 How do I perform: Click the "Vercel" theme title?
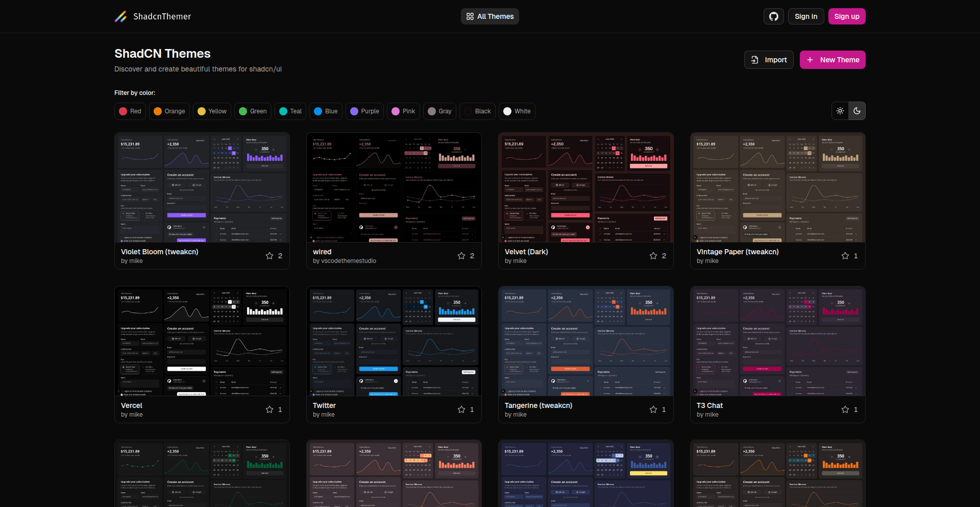pyautogui.click(x=132, y=405)
